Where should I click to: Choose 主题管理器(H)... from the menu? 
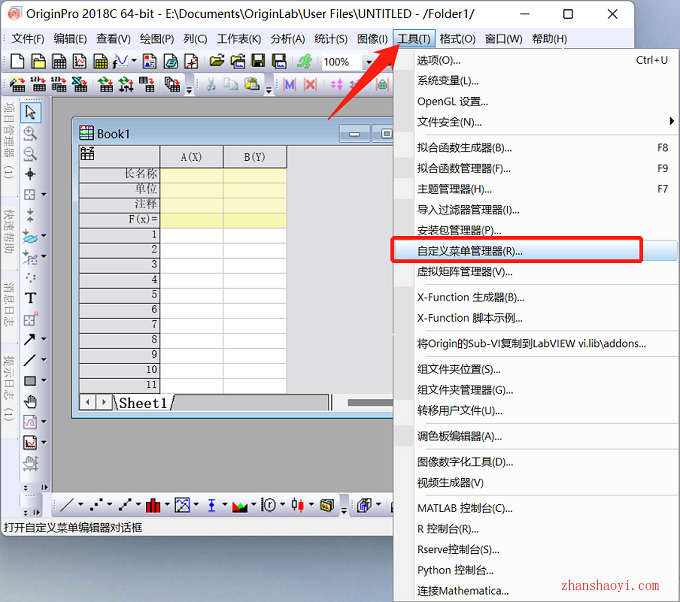tap(536, 189)
